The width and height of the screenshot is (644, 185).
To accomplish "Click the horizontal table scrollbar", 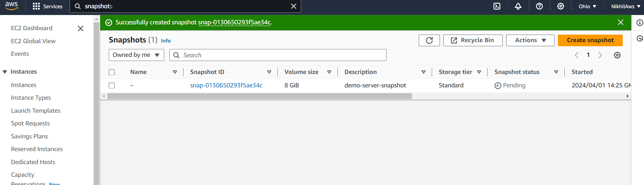I will pos(260,96).
